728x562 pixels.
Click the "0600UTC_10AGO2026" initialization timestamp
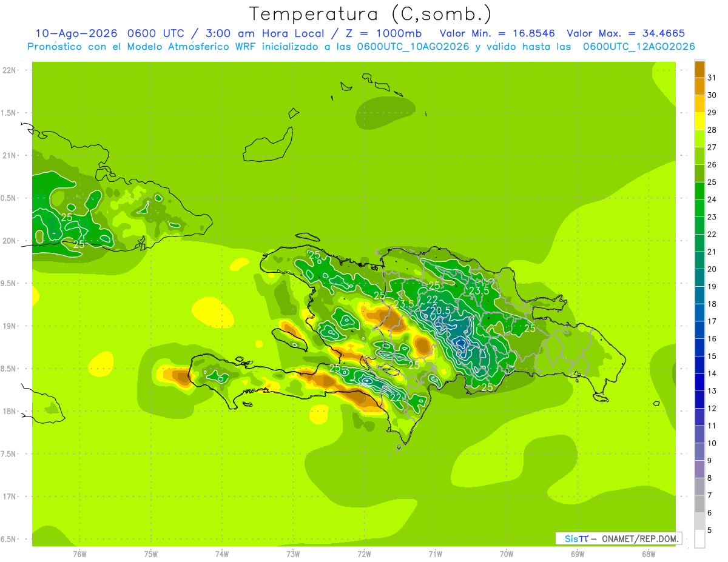tap(413, 47)
